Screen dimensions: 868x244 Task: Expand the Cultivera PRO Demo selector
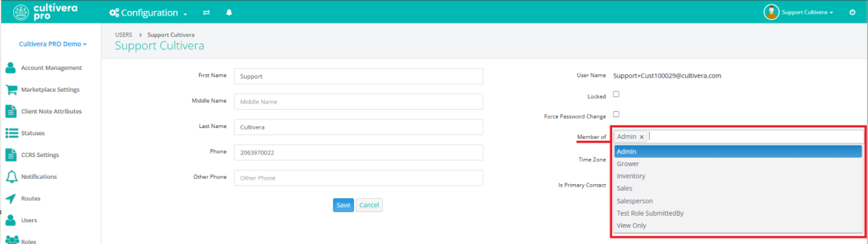(x=53, y=44)
